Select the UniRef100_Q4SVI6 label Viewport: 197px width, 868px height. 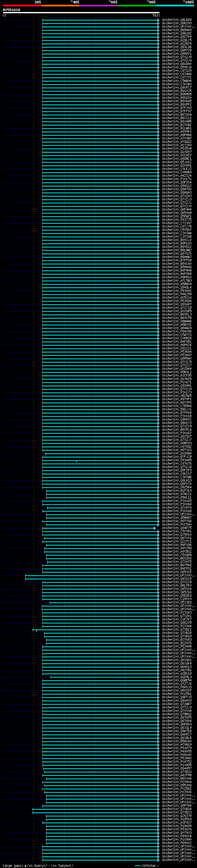click(177, 579)
